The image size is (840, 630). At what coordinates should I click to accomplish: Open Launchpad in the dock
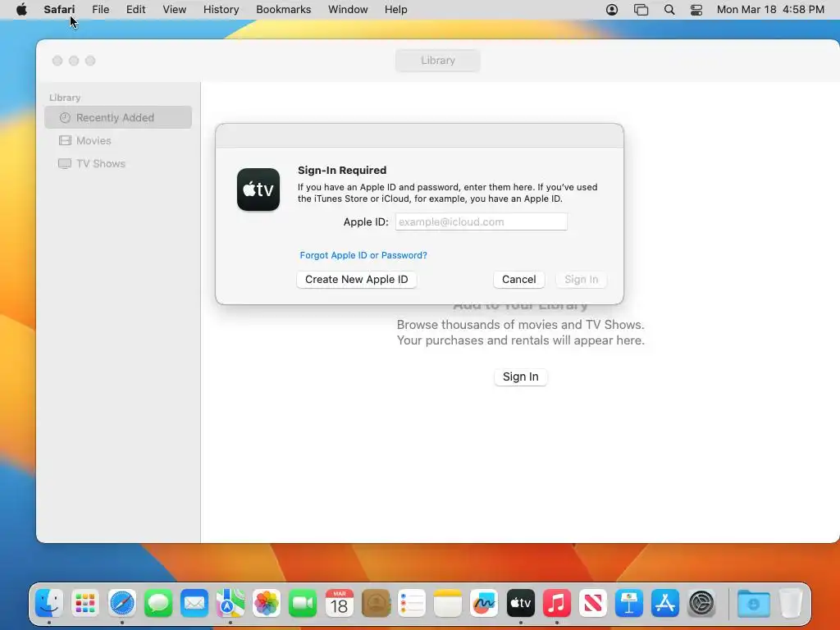tap(85, 603)
